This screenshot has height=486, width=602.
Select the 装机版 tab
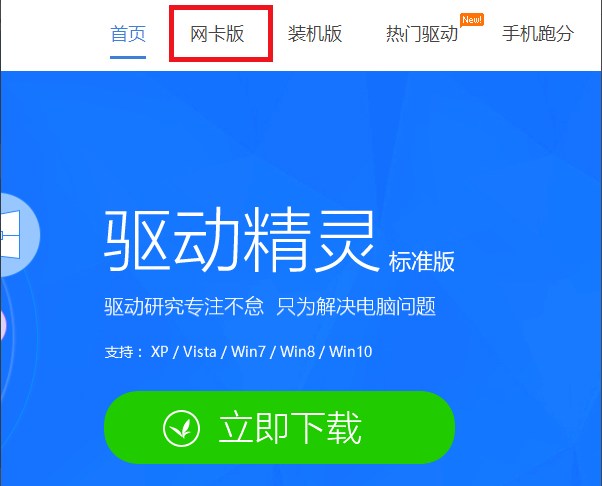tap(315, 34)
